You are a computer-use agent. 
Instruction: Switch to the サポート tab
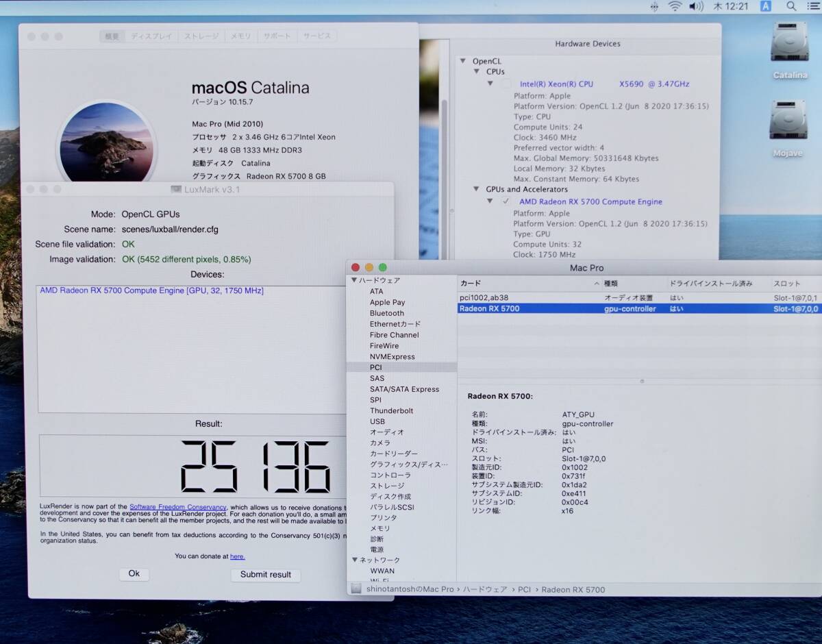click(x=277, y=36)
